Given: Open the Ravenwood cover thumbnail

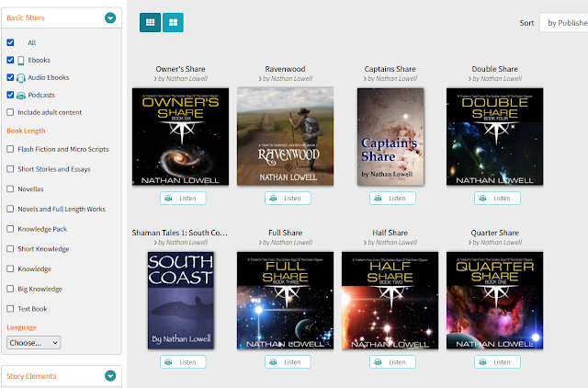Looking at the screenshot, I should point(285,137).
